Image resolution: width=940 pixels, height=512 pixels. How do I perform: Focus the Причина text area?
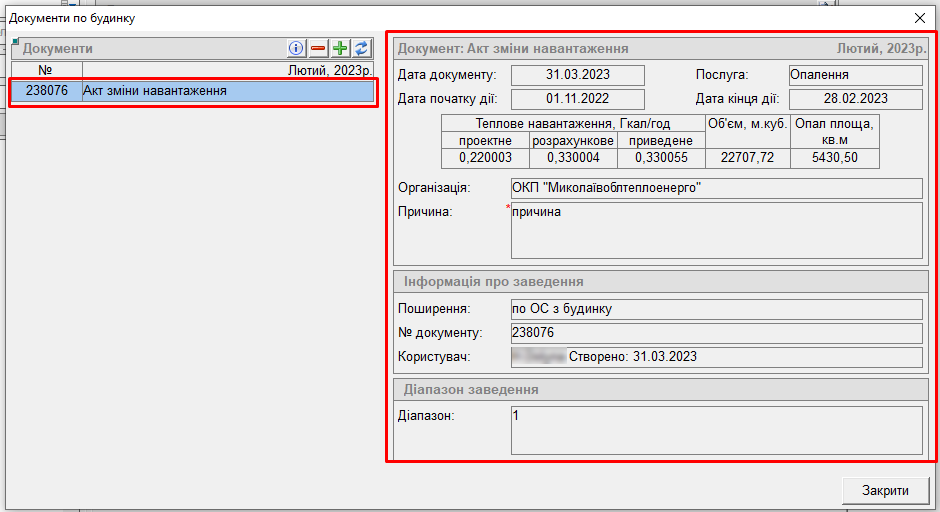(x=715, y=230)
